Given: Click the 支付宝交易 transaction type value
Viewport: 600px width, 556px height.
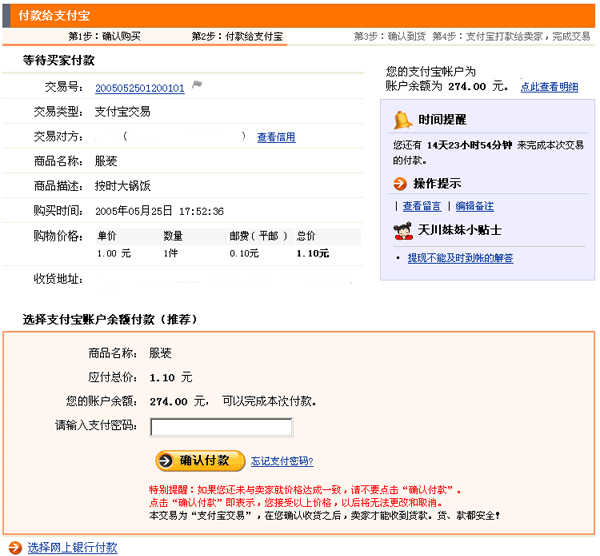Looking at the screenshot, I should pos(122,112).
